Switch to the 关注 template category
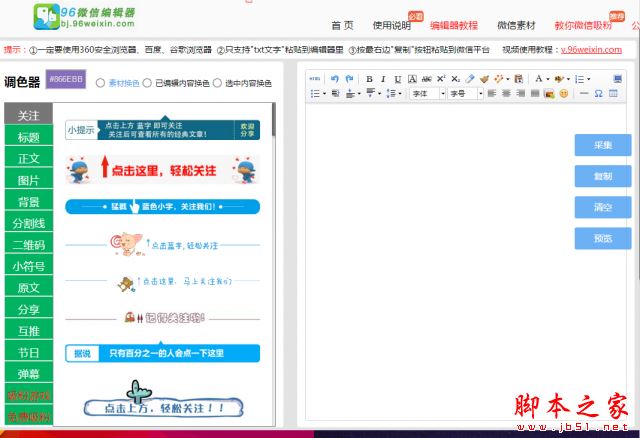This screenshot has width=640, height=438. (x=29, y=116)
